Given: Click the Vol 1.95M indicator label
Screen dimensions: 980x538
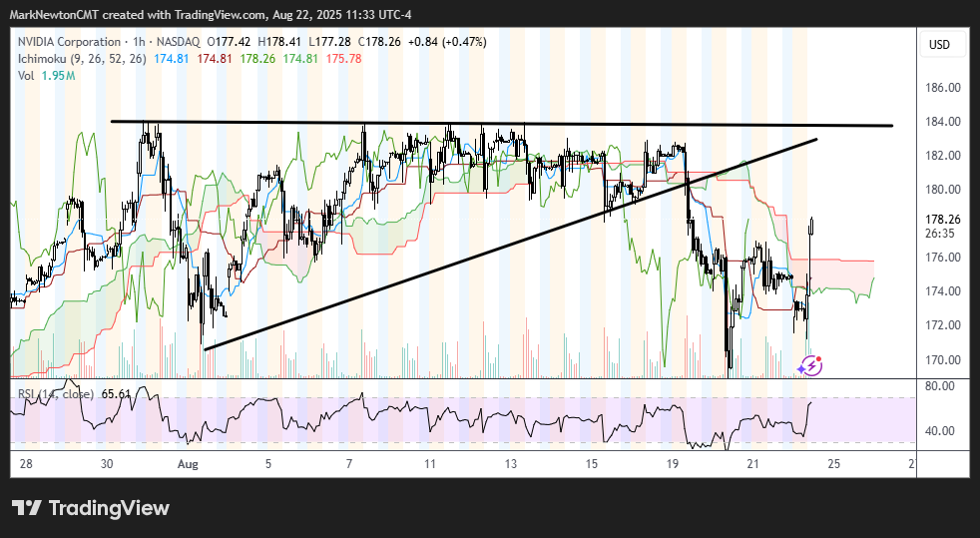Looking at the screenshot, I should coord(46,76).
